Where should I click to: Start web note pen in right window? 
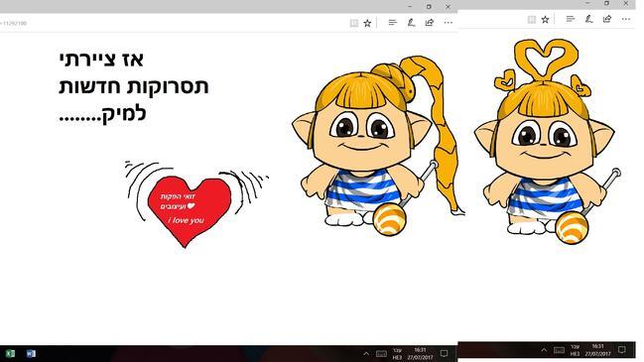[589, 19]
